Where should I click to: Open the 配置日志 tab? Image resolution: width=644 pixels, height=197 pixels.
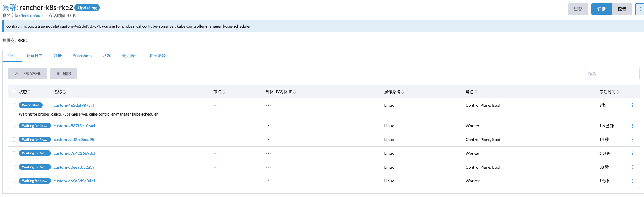35,56
